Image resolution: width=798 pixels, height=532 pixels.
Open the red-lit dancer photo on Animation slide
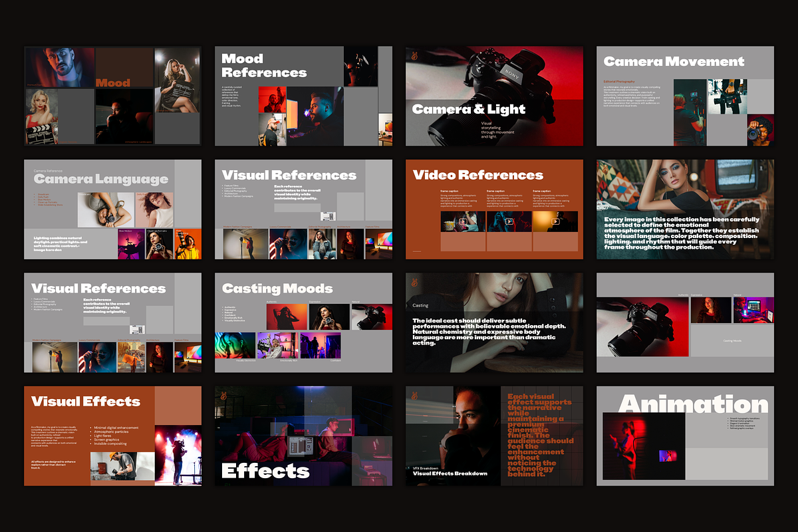pyautogui.click(x=644, y=446)
